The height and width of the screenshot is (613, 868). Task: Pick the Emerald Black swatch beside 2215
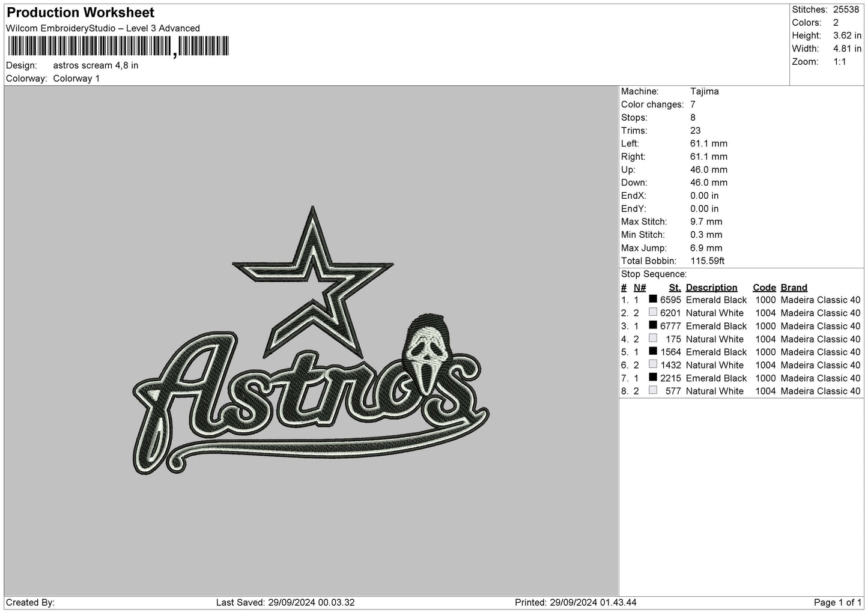pyautogui.click(x=653, y=378)
